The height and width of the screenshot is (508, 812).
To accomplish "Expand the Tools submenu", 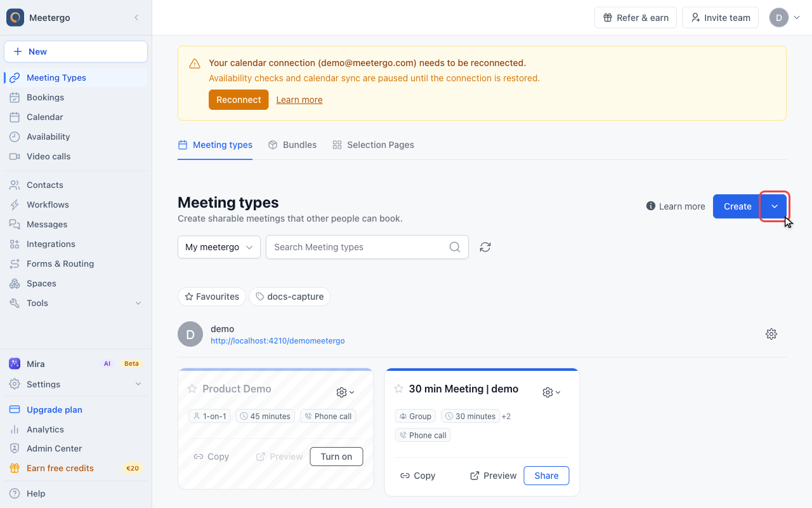I will pos(76,303).
